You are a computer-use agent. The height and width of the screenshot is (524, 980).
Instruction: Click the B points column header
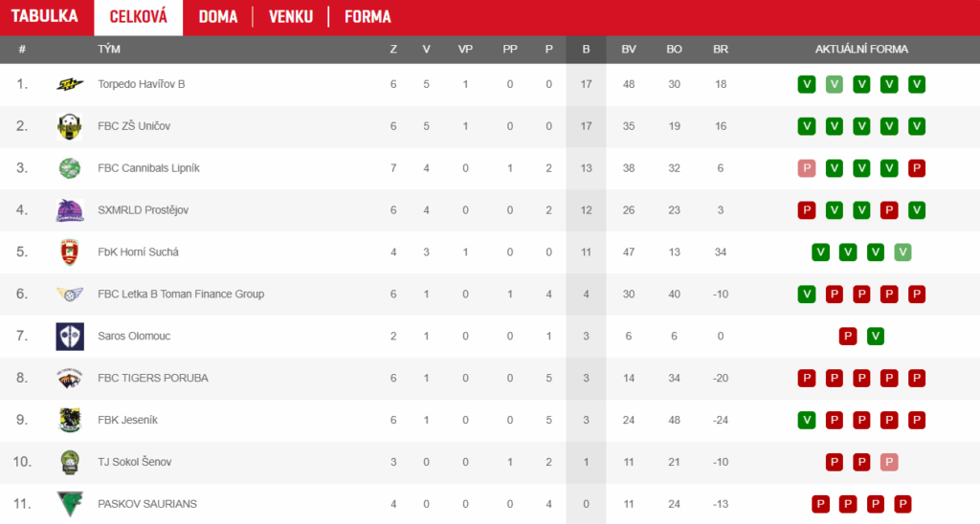click(586, 49)
